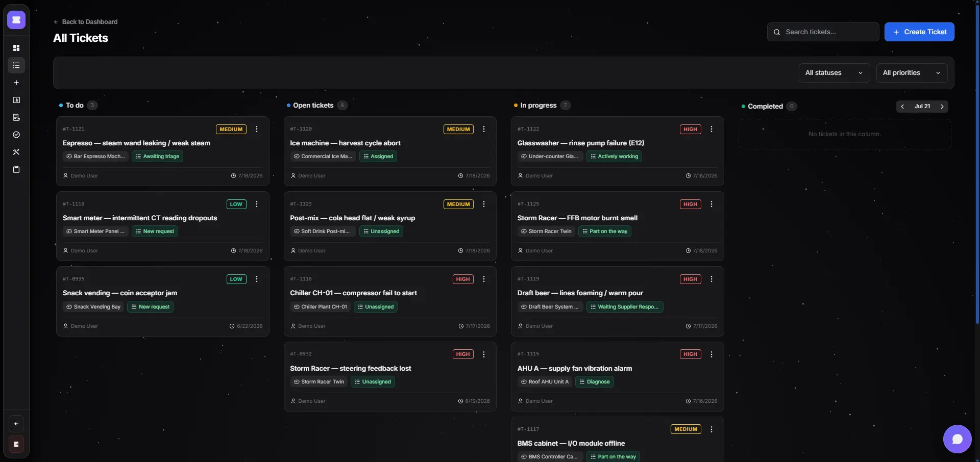Open BMS cabinet I/O module offline ticket
This screenshot has width=980, height=462.
click(571, 444)
